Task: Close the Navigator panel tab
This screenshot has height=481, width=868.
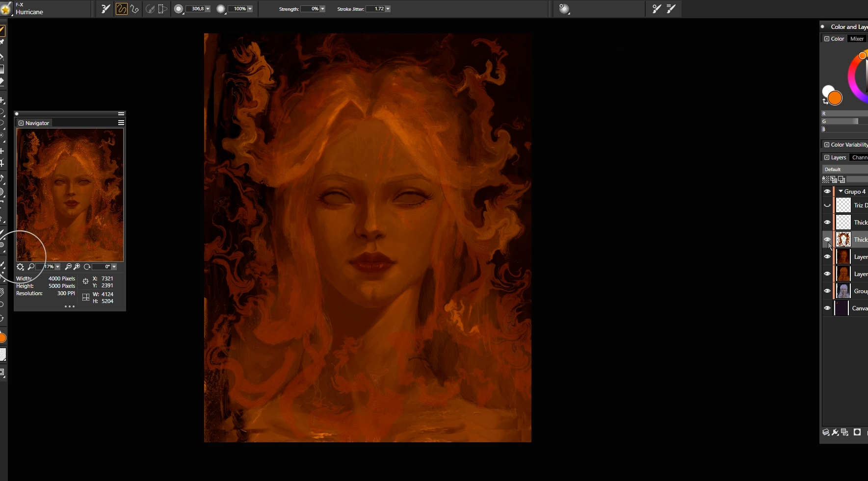Action: click(x=21, y=123)
